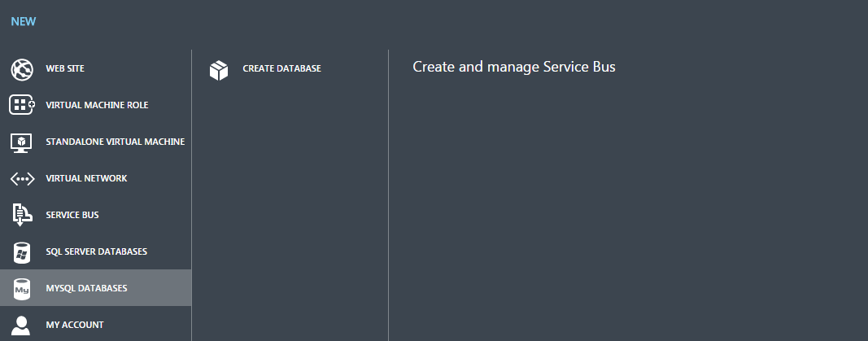Viewport: 868px width, 341px height.
Task: Click the MySQL Databases 'My' icon
Action: [x=22, y=288]
